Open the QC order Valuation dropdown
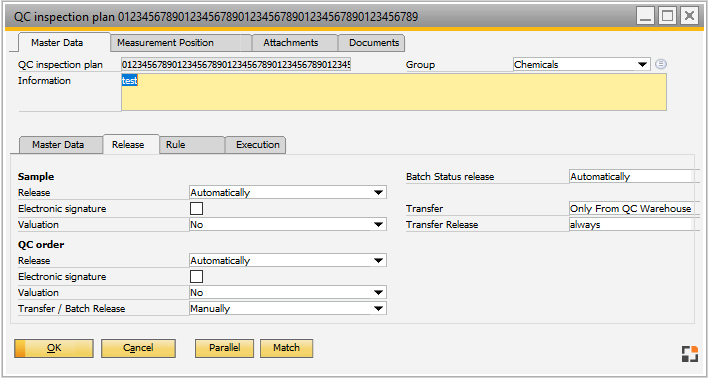The image size is (710, 381). point(288,292)
